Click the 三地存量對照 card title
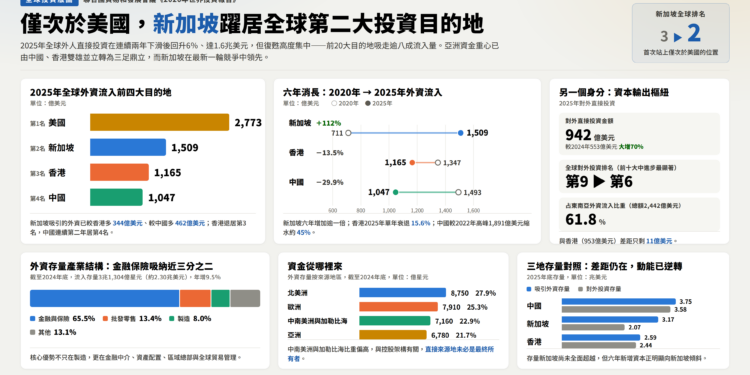This screenshot has height=375, width=750. click(605, 266)
